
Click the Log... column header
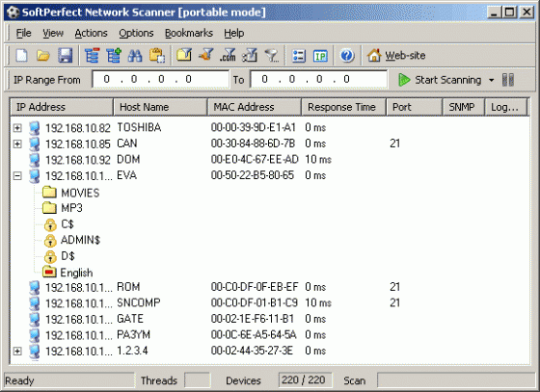coord(506,107)
